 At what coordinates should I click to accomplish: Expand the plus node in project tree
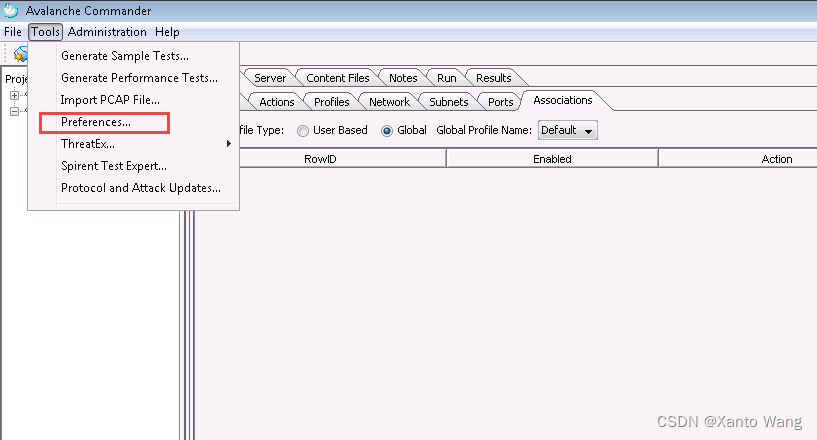[x=15, y=95]
